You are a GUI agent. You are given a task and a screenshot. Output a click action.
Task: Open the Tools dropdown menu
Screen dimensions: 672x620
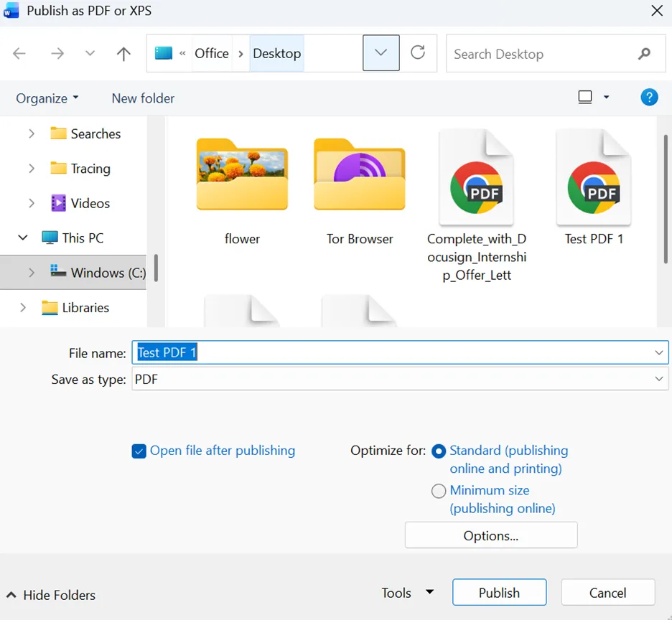click(x=407, y=593)
